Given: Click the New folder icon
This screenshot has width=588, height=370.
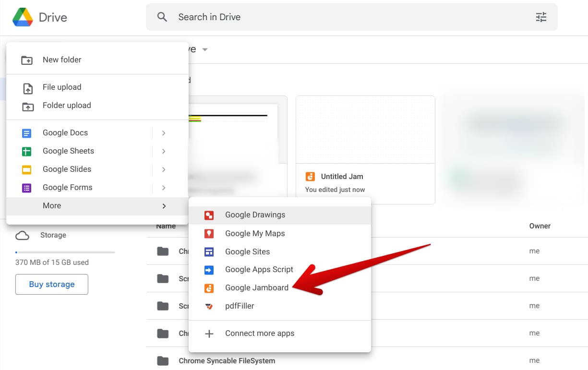Looking at the screenshot, I should [27, 60].
